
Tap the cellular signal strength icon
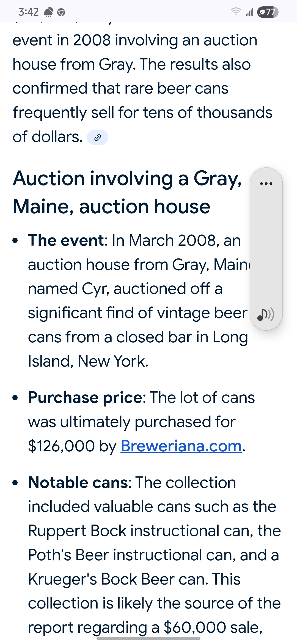click(x=249, y=12)
